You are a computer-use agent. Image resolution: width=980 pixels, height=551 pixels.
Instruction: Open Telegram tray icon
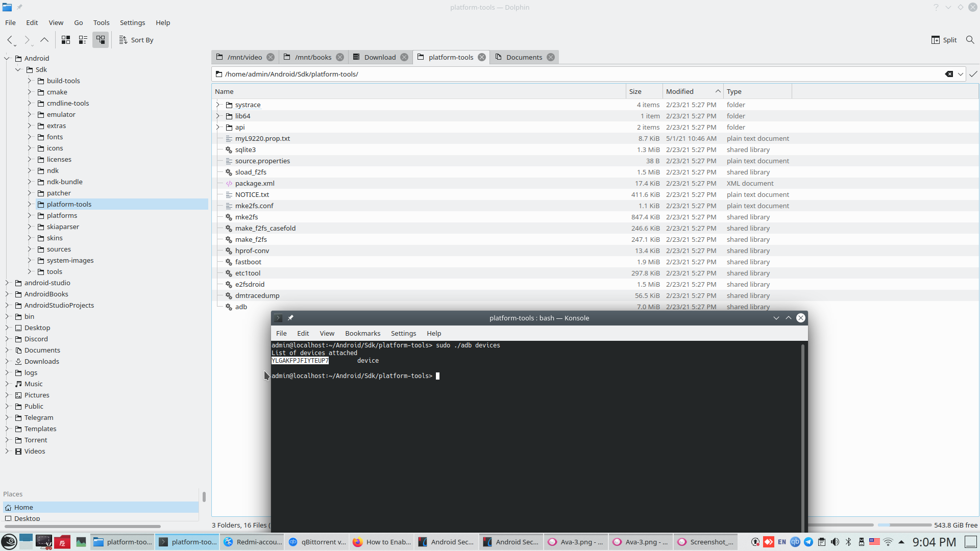[x=808, y=542]
